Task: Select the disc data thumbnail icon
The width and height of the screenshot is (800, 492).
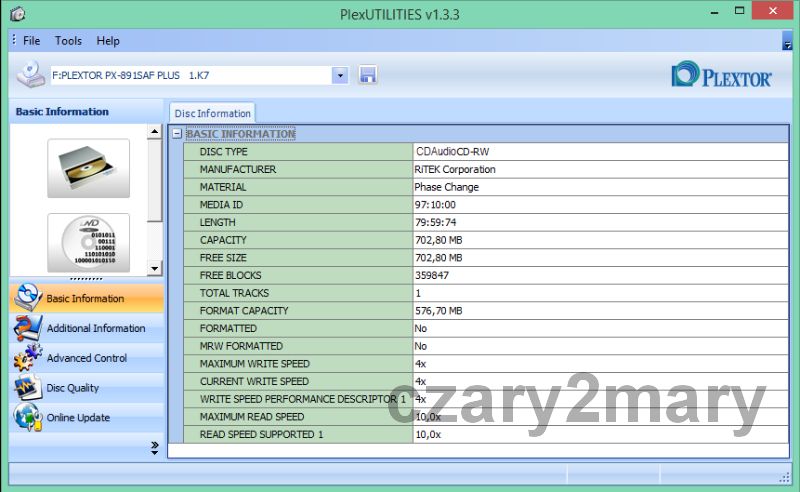Action: (x=88, y=243)
